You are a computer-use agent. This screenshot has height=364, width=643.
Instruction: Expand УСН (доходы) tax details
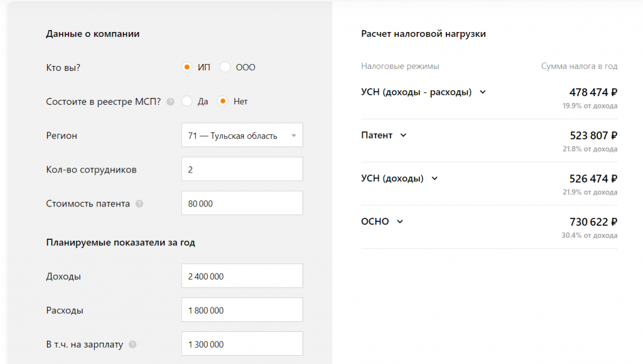point(435,178)
